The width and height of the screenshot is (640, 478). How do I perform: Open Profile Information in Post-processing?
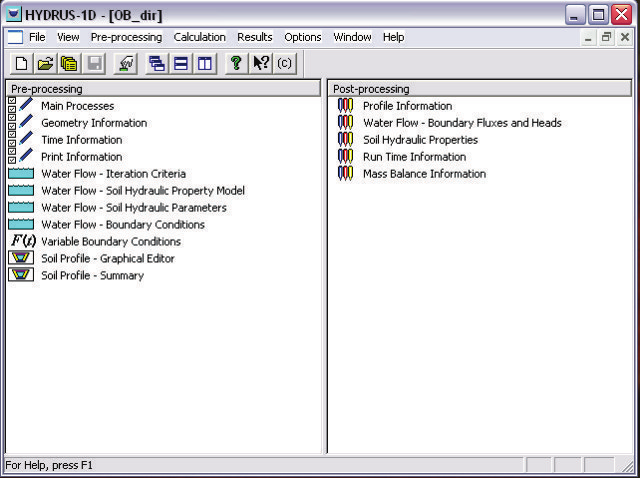click(x=408, y=106)
